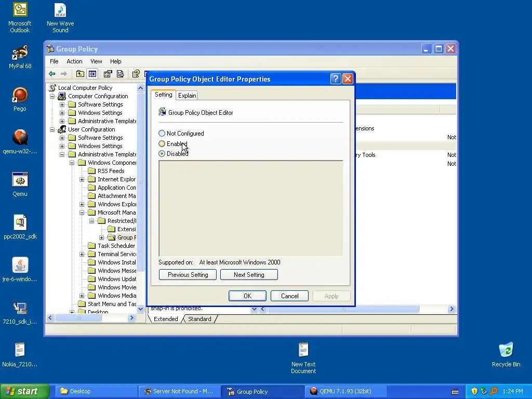
Task: Collapse the Microsoft Management Console folder
Action: point(82,212)
